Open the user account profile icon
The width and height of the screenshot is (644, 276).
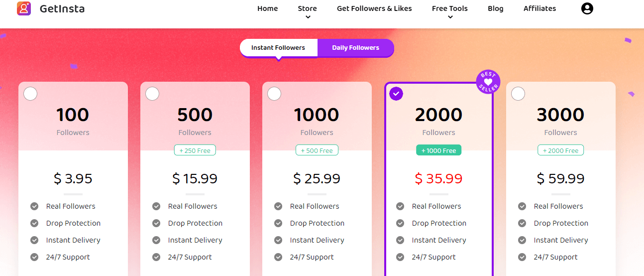tap(587, 8)
